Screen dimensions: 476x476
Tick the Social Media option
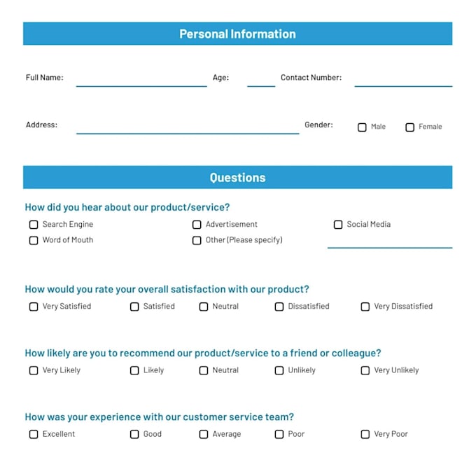point(338,225)
